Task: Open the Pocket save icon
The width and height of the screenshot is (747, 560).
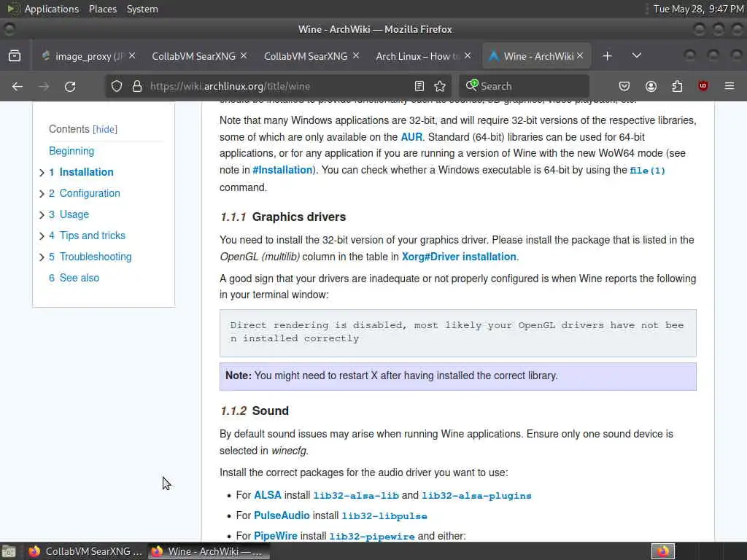Action: coord(624,86)
